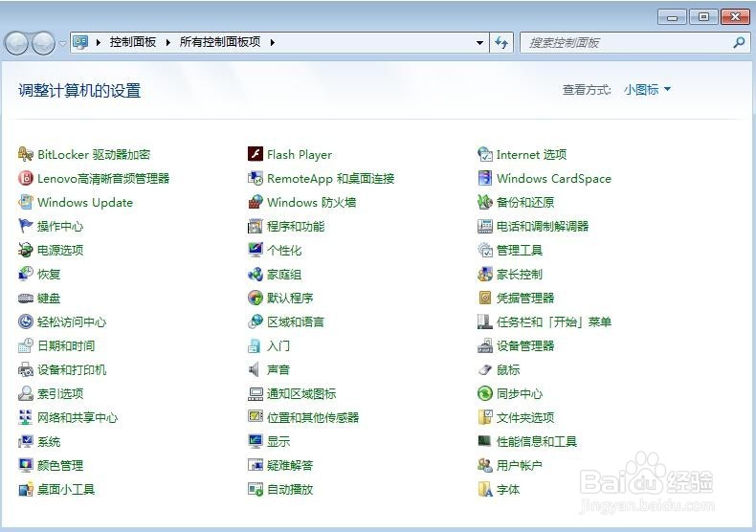Screen dimensions: 756x532
Task: Open the RemoteApp 和桌面连接 link
Action: tap(331, 179)
